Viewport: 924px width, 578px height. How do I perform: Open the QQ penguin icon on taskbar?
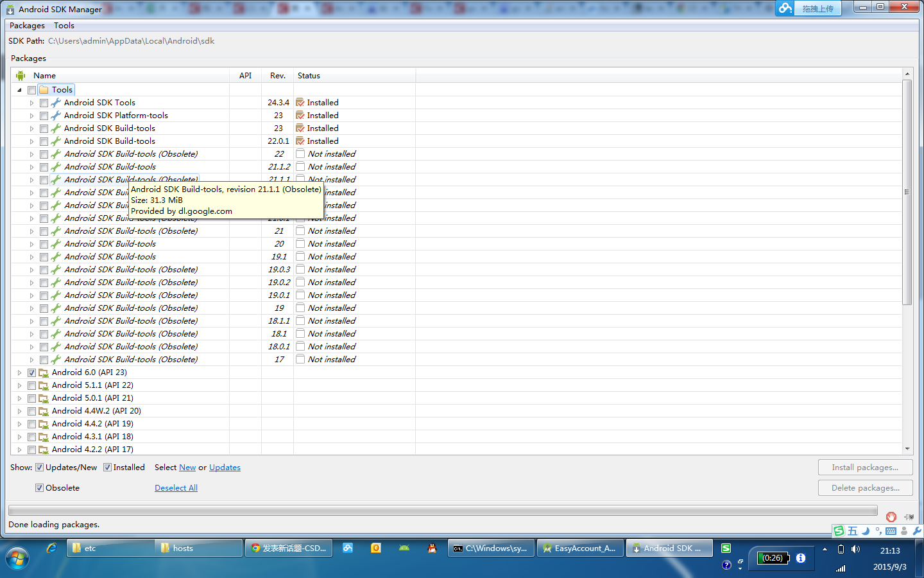coord(432,548)
